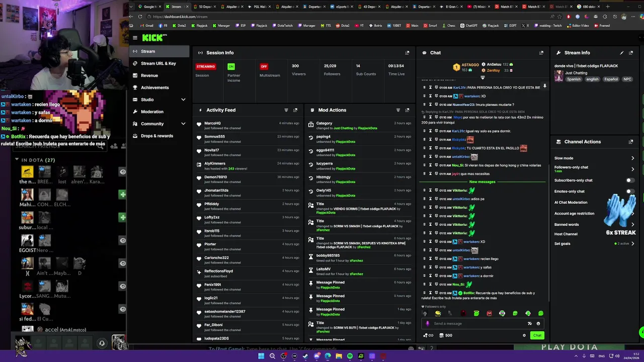The image size is (644, 362).
Task: Pop out the Channel Actions panel
Action: (x=631, y=142)
